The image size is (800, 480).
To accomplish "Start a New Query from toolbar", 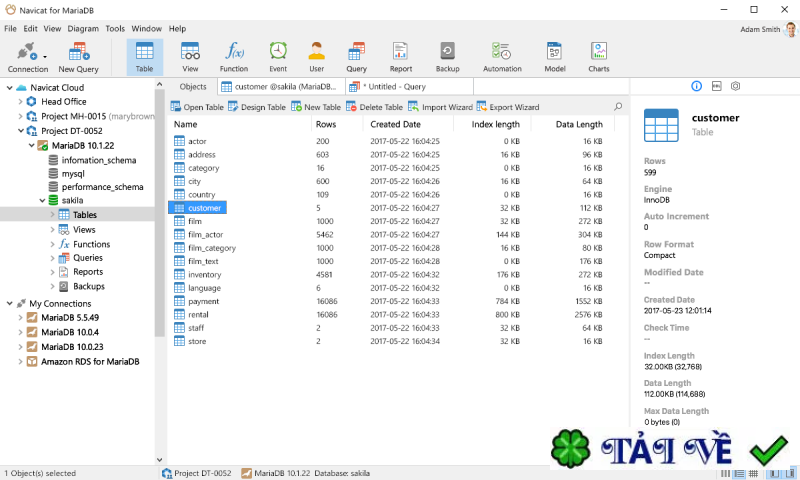I will (x=79, y=57).
